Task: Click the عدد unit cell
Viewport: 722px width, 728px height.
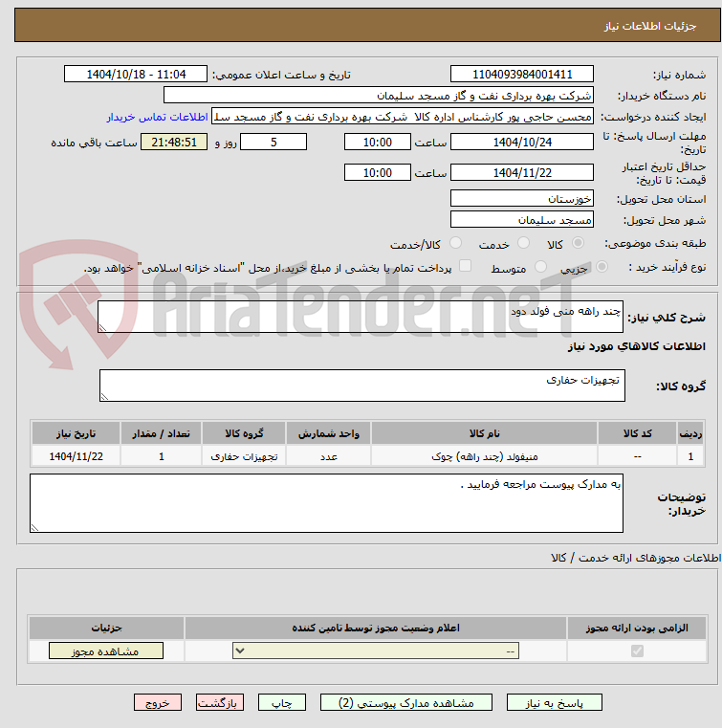Action: (x=329, y=456)
